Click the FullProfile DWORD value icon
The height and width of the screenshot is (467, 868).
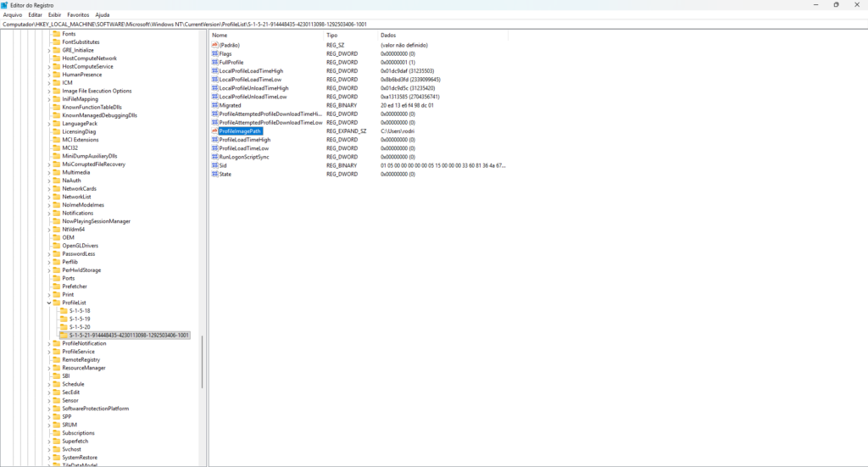[214, 62]
